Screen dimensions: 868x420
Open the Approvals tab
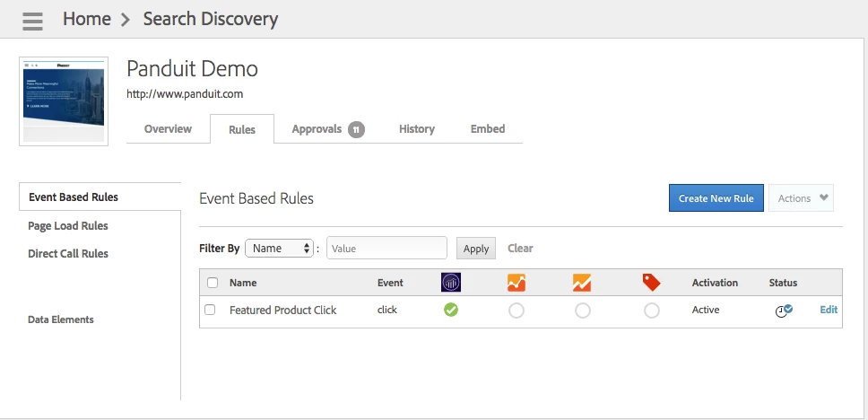tap(317, 129)
